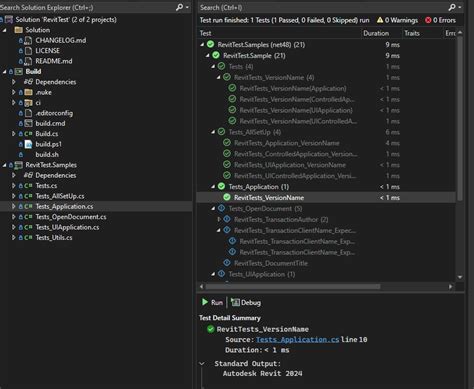Click the Test Explorer search field
This screenshot has width=474, height=389.
pos(323,7)
